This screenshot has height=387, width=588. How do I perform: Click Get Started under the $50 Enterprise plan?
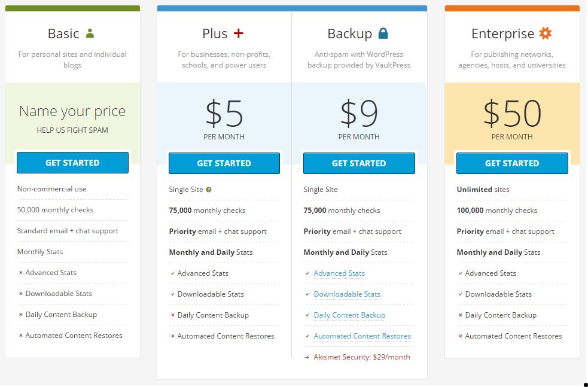click(512, 163)
